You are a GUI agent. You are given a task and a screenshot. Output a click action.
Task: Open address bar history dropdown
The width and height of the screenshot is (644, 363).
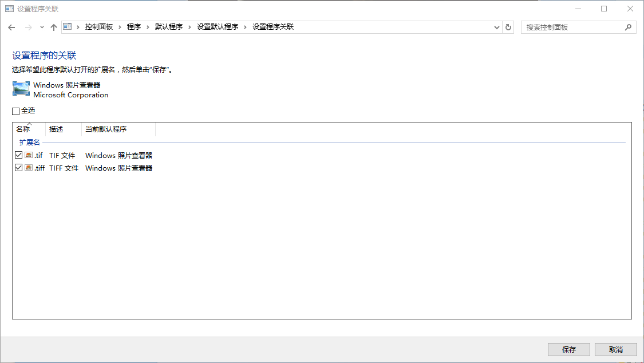(x=496, y=27)
